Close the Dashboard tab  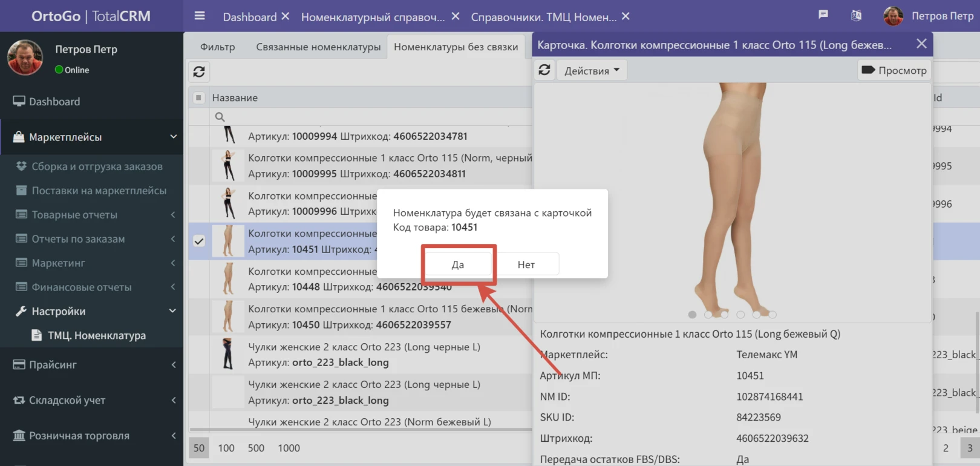pos(286,16)
